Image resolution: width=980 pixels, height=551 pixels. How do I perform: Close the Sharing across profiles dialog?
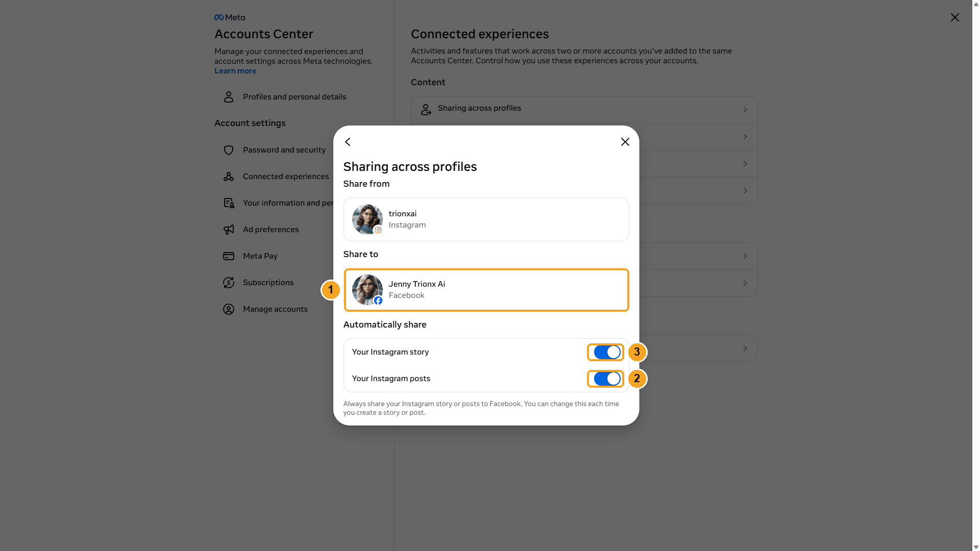tap(625, 142)
